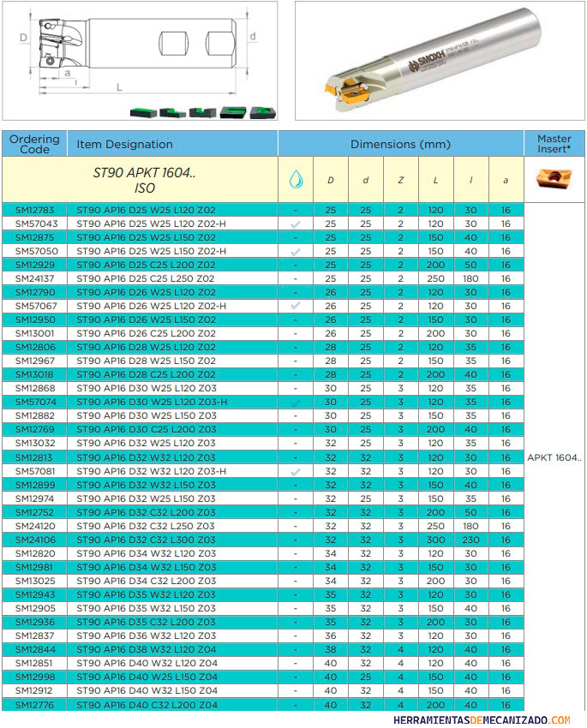Screen dimensions: 587x728
Task: Select ordering code SM57043
Action: pos(36,224)
